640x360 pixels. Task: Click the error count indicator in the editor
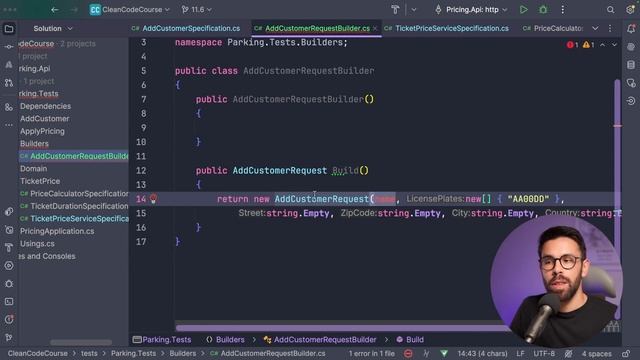(572, 44)
